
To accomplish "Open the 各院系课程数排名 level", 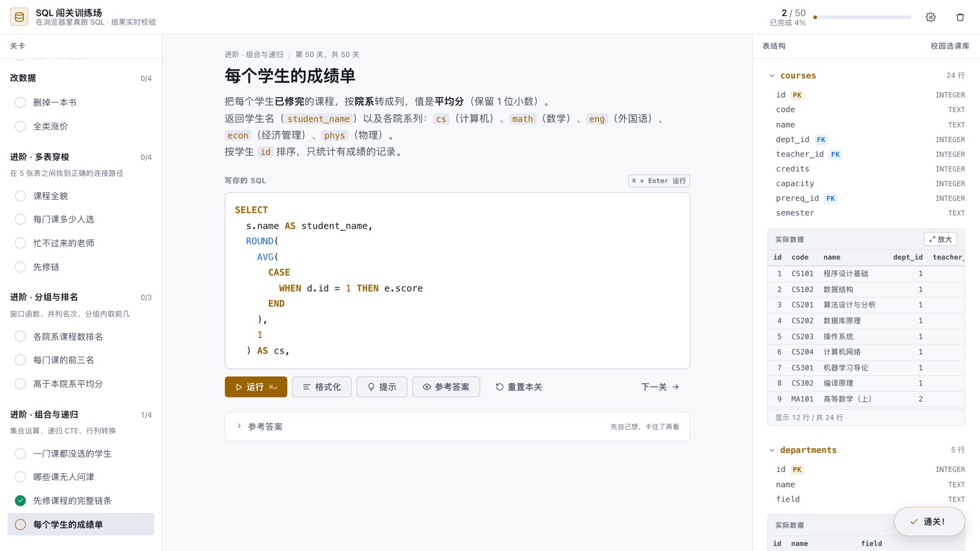I will [x=81, y=337].
